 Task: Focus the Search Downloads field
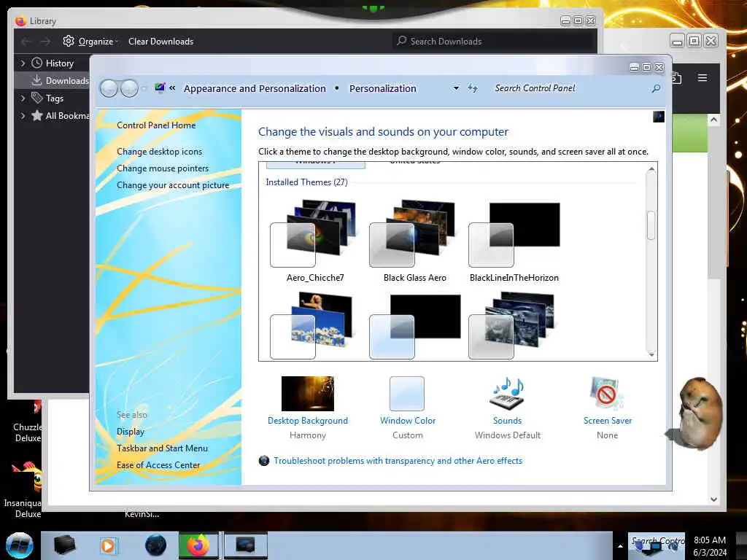pyautogui.click(x=494, y=42)
